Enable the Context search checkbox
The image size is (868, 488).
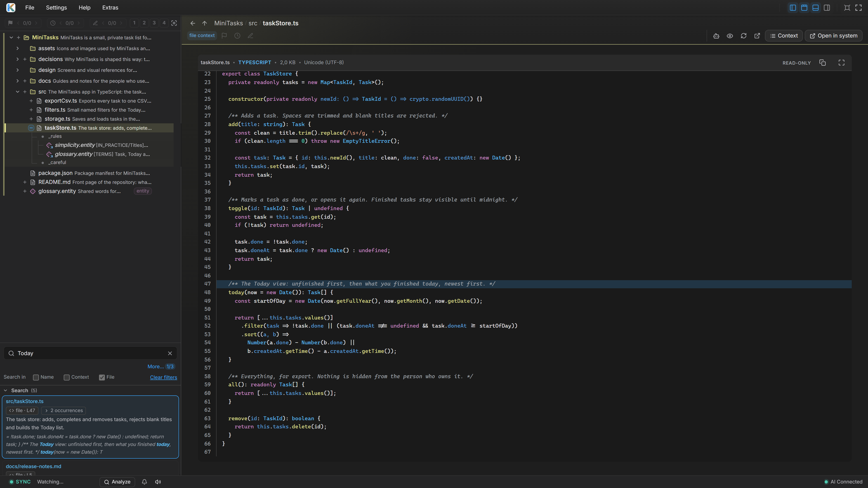coord(67,377)
